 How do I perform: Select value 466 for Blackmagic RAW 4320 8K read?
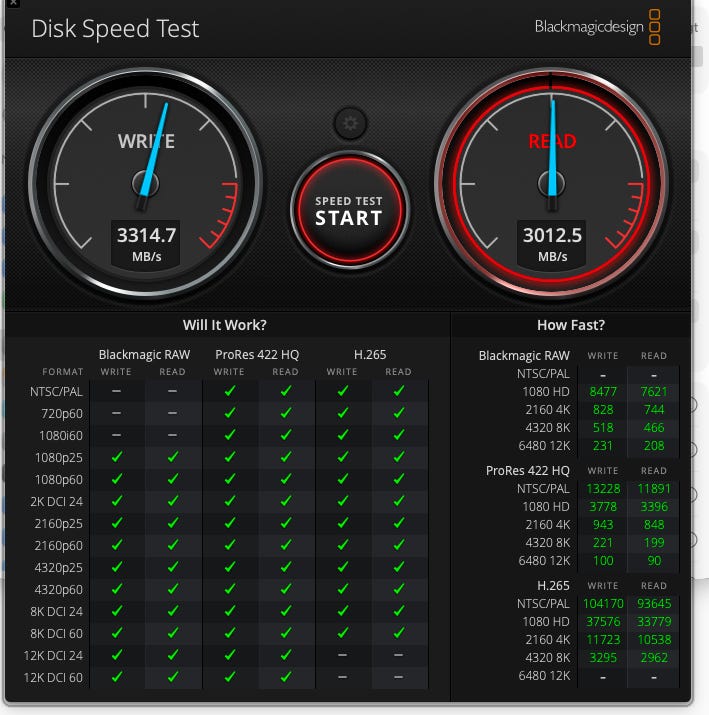(654, 428)
